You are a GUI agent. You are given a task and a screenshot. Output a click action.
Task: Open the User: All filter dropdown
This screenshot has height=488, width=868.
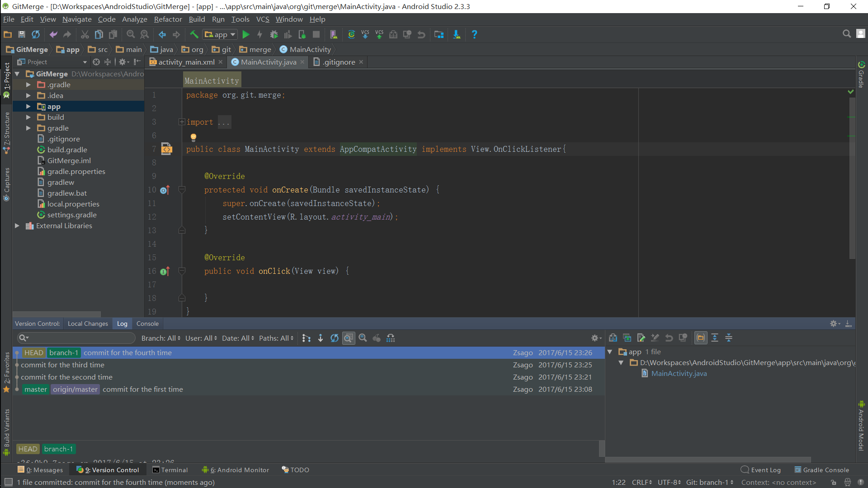tap(201, 338)
